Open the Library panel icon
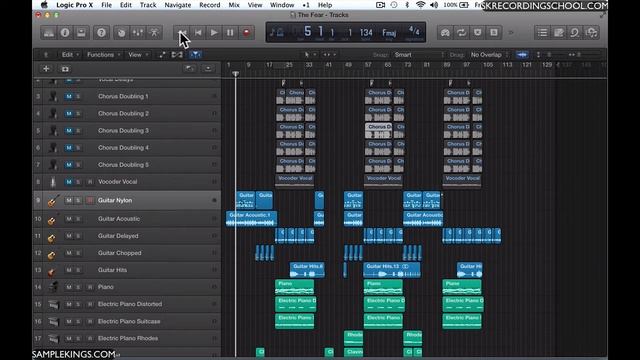The width and height of the screenshot is (640, 360). coord(49,33)
